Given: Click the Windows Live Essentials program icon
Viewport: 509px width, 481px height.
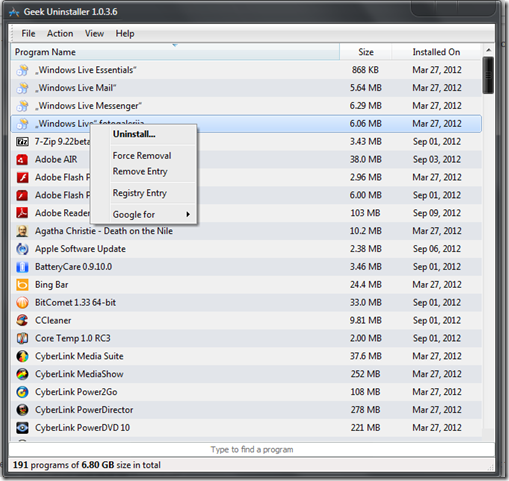Looking at the screenshot, I should pyautogui.click(x=22, y=70).
